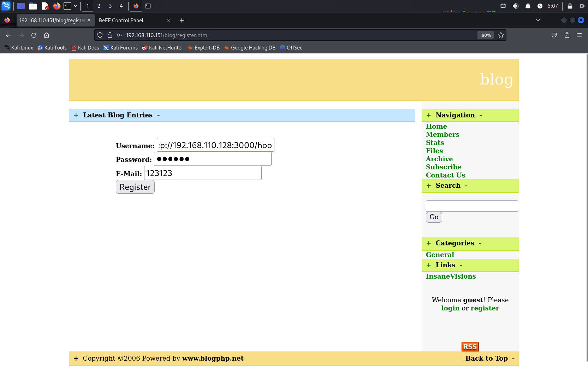
Task: Open the Pocket save icon
Action: coord(554,35)
